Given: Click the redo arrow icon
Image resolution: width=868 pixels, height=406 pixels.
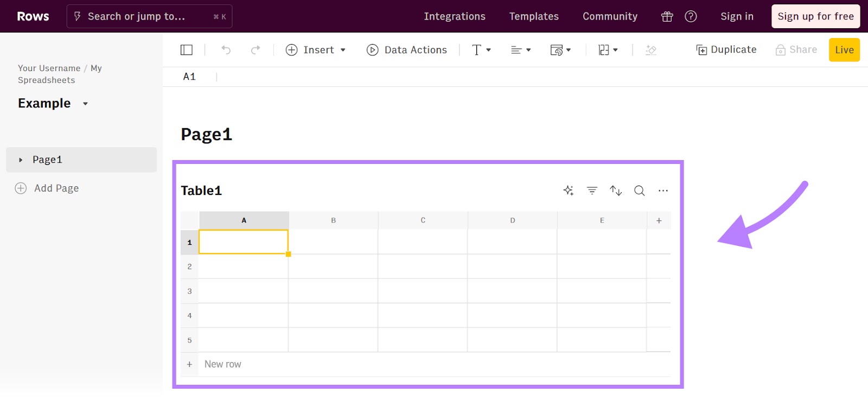Looking at the screenshot, I should coord(256,50).
